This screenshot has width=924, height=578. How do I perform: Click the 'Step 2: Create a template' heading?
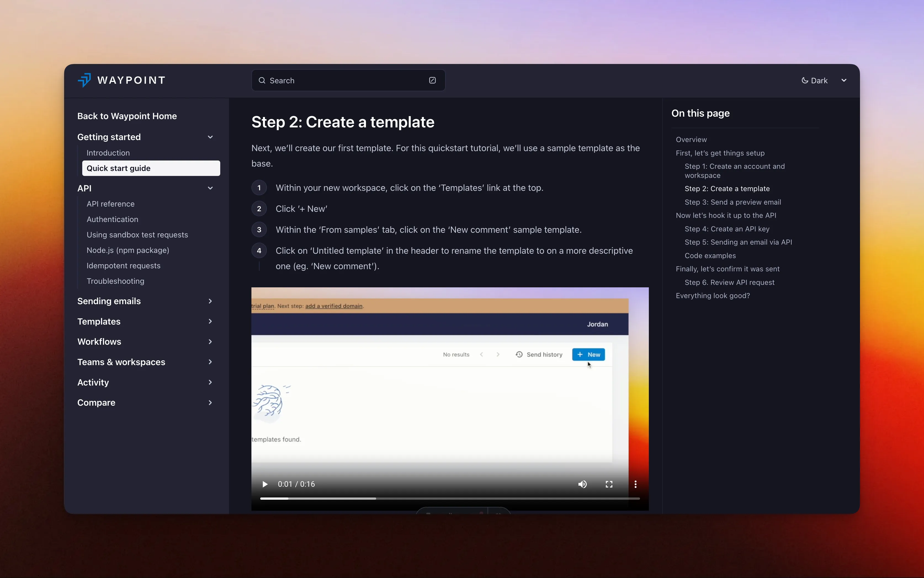pos(343,122)
